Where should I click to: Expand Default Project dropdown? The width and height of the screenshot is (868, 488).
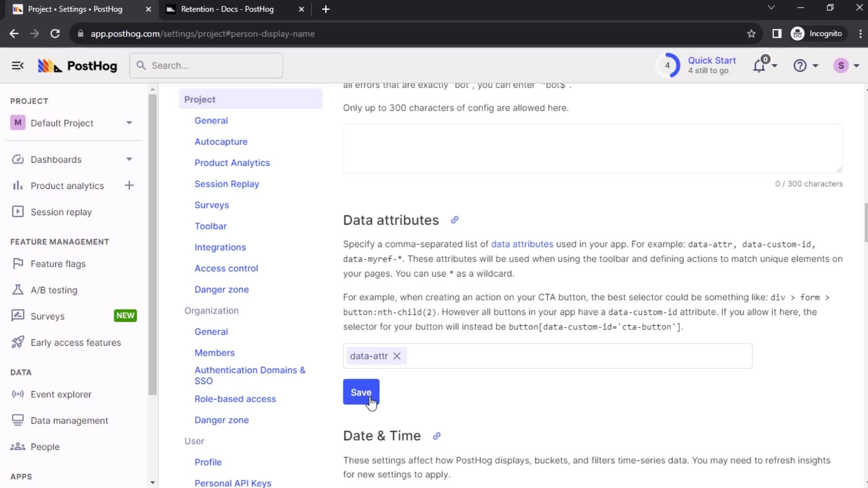pyautogui.click(x=129, y=123)
